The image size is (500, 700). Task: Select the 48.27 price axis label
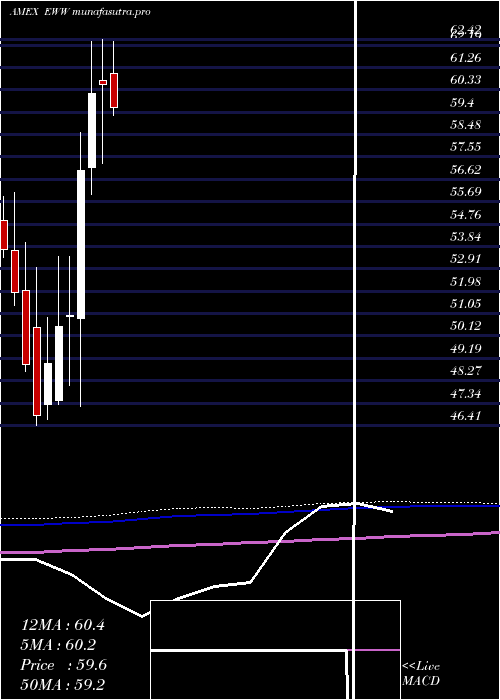click(x=466, y=371)
